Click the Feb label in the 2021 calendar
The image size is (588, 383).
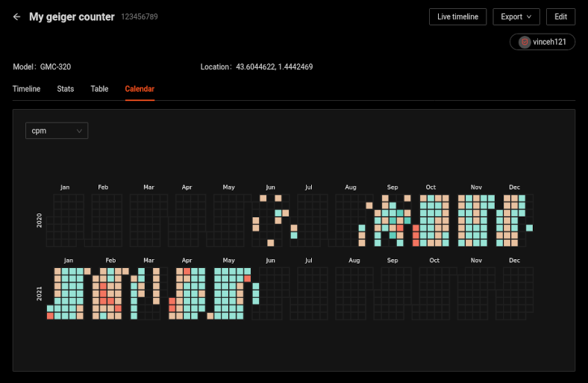110,261
